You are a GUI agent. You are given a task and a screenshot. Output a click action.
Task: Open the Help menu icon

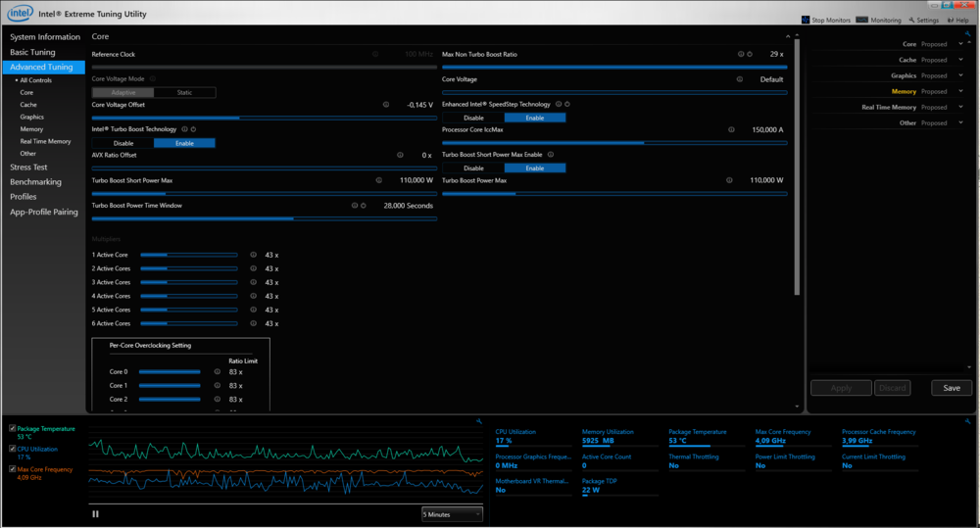point(950,20)
